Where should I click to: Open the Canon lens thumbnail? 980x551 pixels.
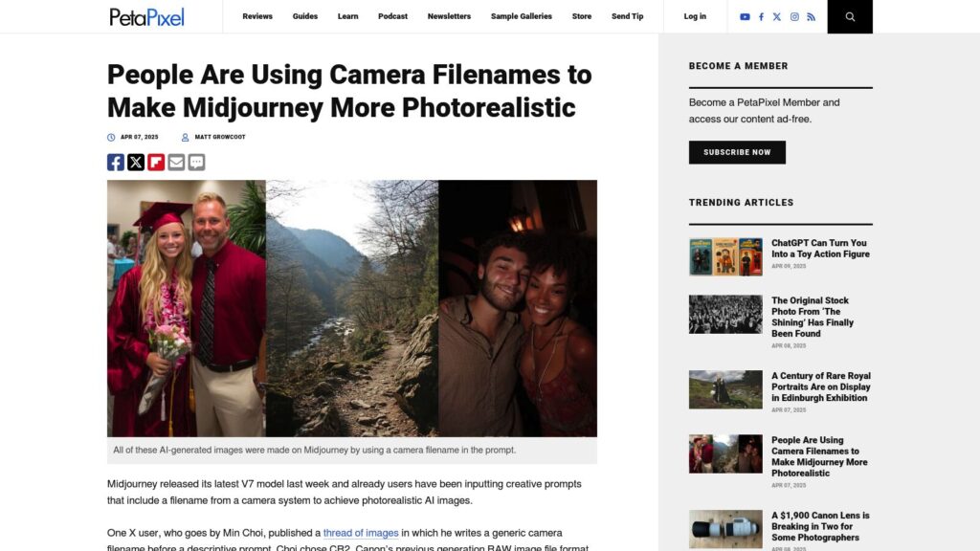point(725,529)
